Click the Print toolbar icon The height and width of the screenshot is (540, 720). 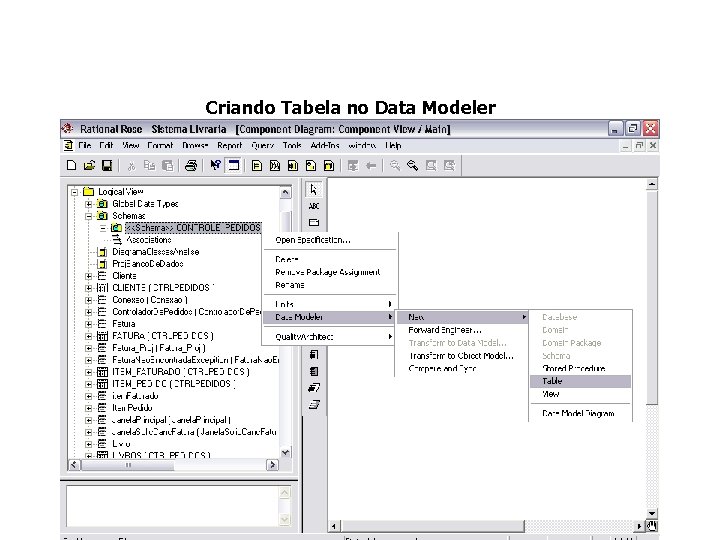(191, 165)
